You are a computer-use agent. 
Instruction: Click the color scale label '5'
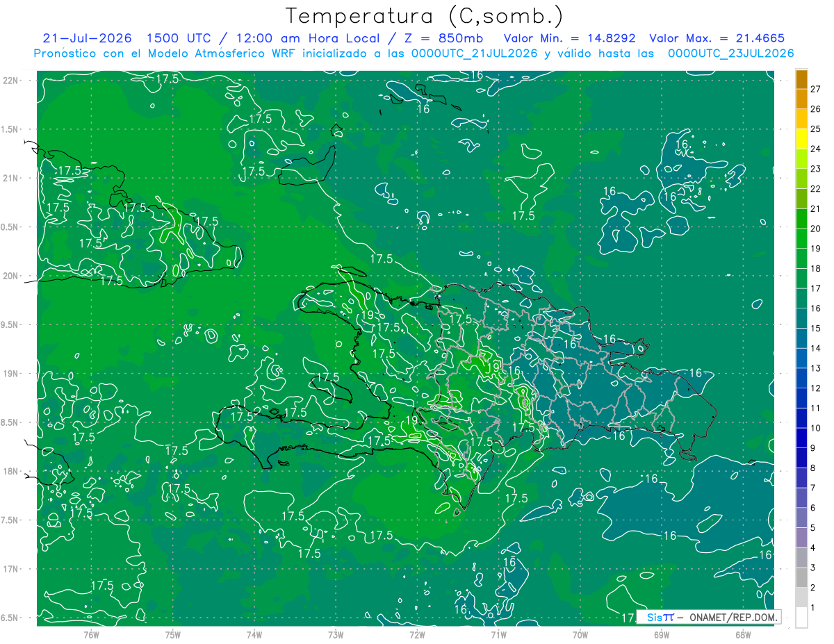point(813,528)
